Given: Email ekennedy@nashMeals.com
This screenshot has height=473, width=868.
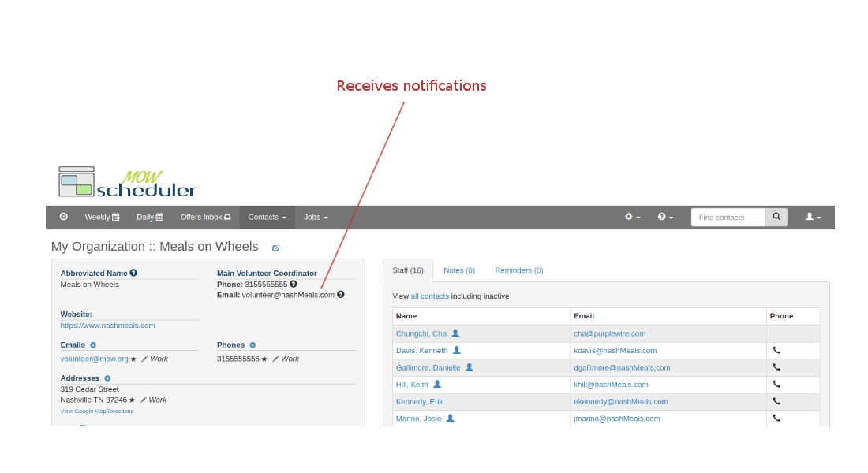Looking at the screenshot, I should (620, 401).
